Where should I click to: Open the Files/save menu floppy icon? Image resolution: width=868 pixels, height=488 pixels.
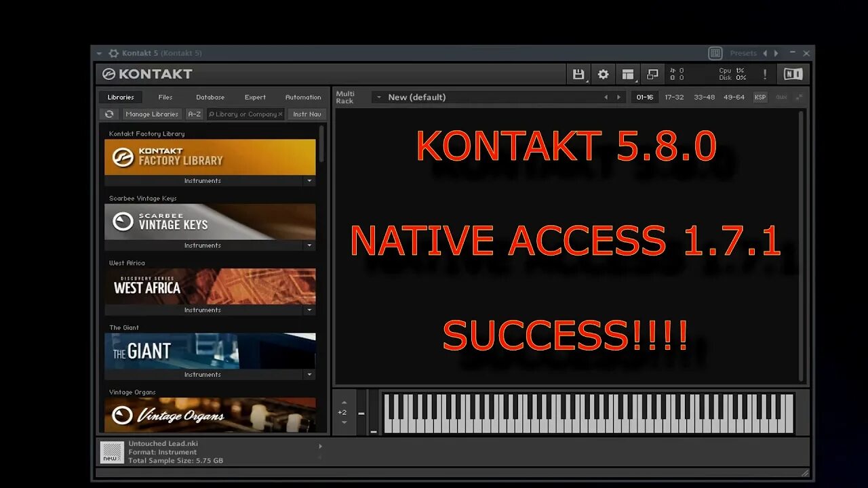point(578,75)
